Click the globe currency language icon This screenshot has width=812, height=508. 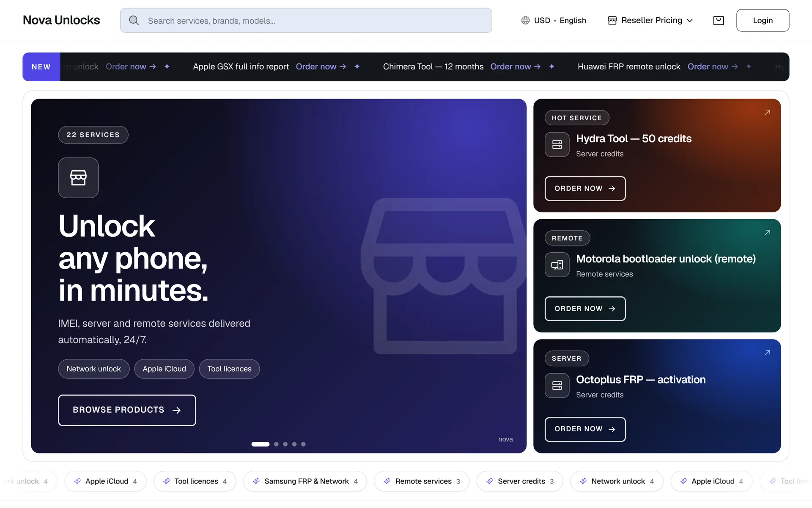pos(525,20)
